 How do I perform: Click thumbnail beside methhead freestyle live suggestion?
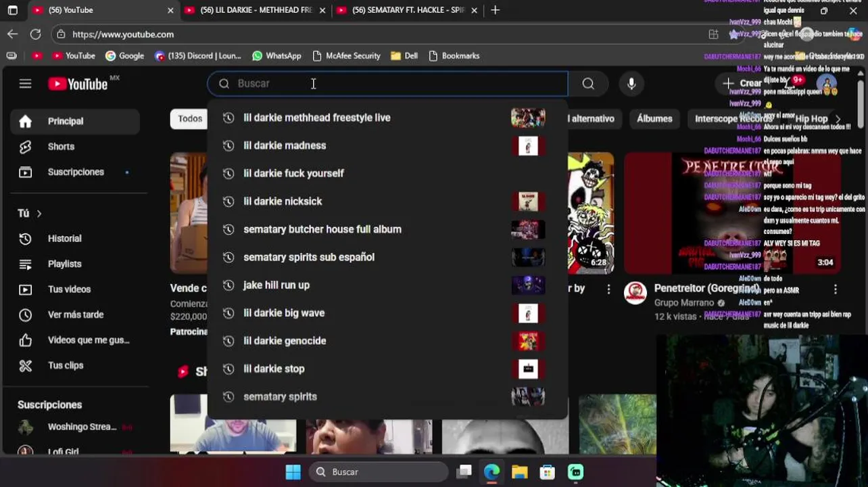(x=528, y=118)
